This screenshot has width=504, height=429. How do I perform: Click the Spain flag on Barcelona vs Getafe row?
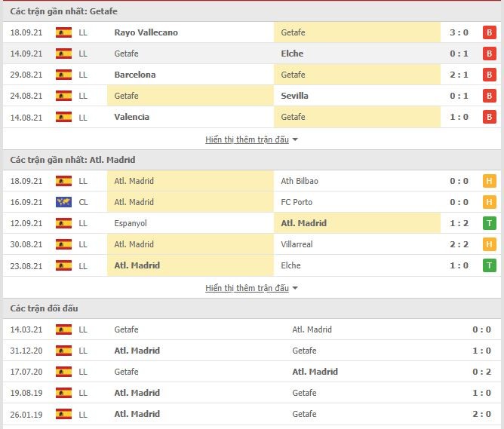click(63, 75)
